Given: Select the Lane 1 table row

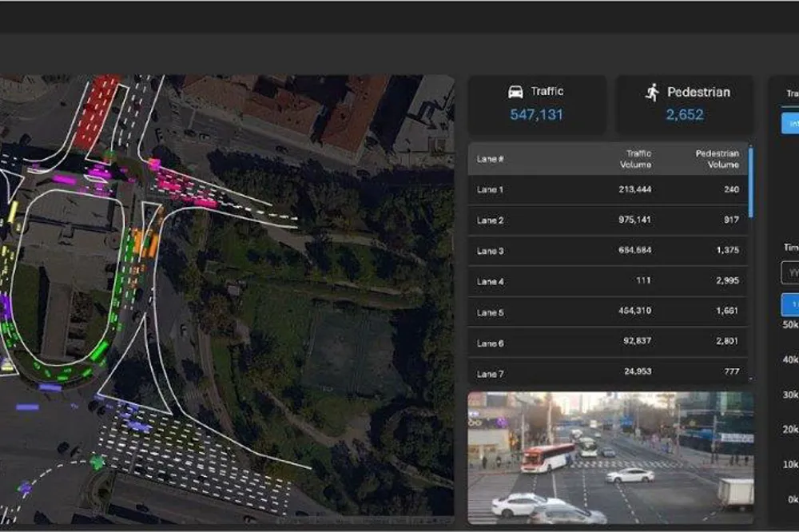Looking at the screenshot, I should [608, 190].
